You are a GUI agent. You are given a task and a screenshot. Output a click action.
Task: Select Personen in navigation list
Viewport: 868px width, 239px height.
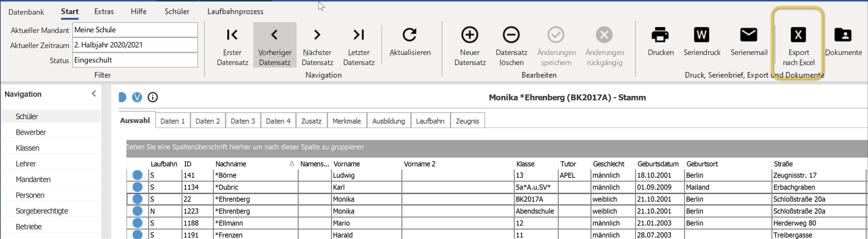coord(51,195)
